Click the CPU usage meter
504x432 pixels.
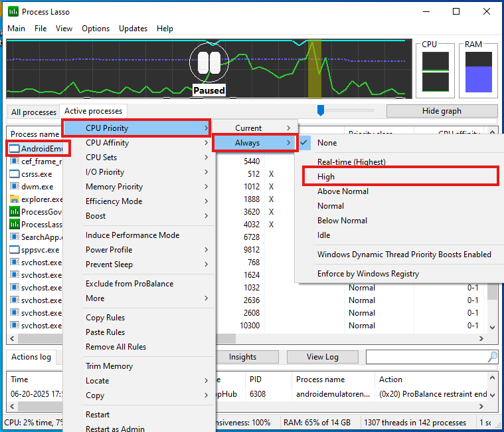coord(435,71)
